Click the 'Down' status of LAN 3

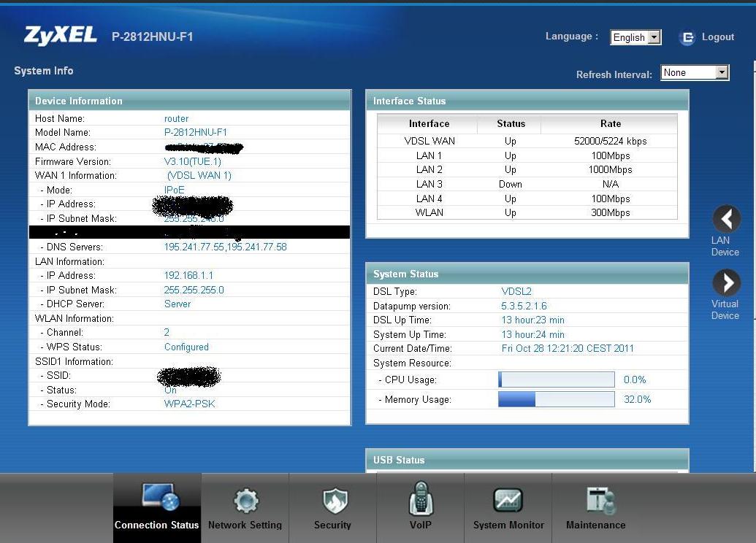pos(511,184)
